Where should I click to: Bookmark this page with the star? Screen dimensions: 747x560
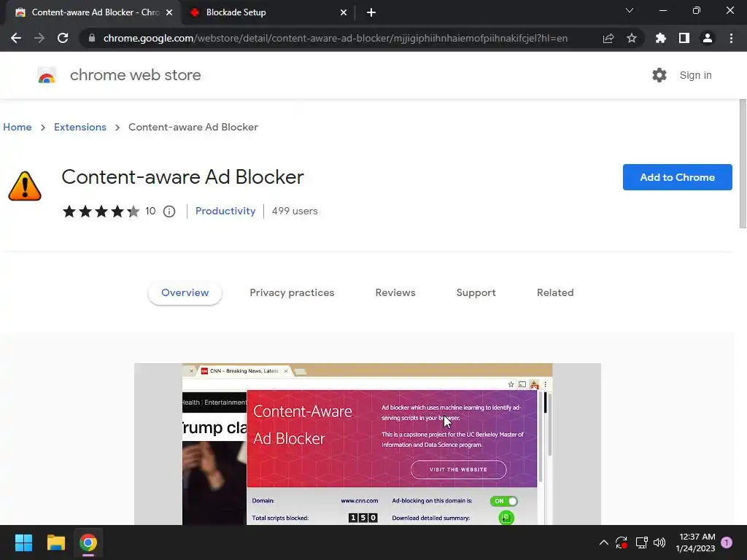click(632, 38)
